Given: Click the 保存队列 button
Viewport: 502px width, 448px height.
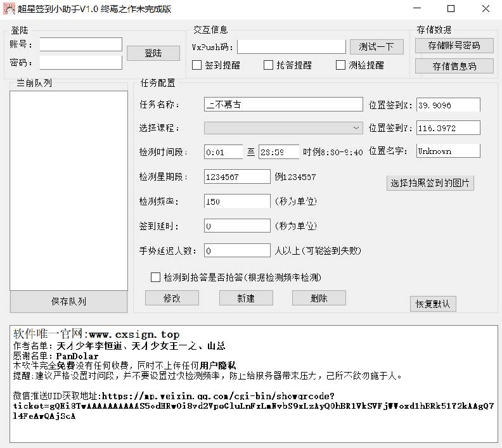Looking at the screenshot, I should tap(68, 302).
